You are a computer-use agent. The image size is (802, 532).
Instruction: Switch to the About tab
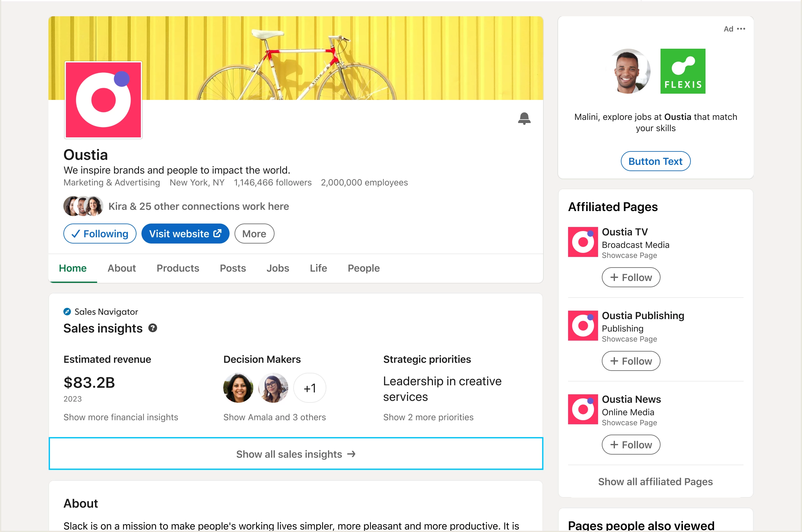tap(121, 268)
